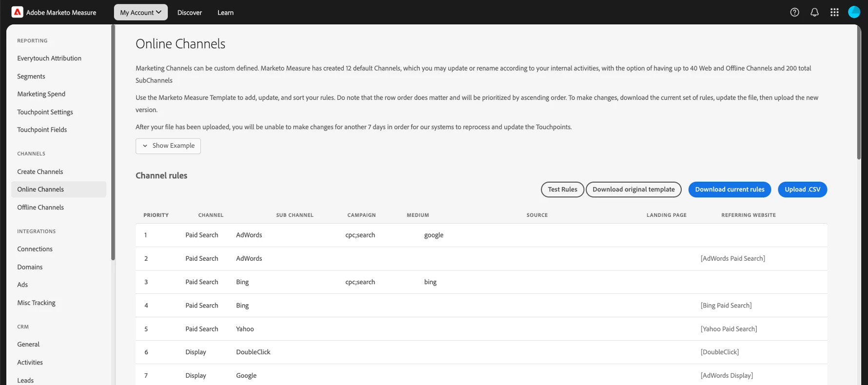The width and height of the screenshot is (868, 385).
Task: Click '[Yahoo Paid Search]' cell
Action: coord(729,329)
